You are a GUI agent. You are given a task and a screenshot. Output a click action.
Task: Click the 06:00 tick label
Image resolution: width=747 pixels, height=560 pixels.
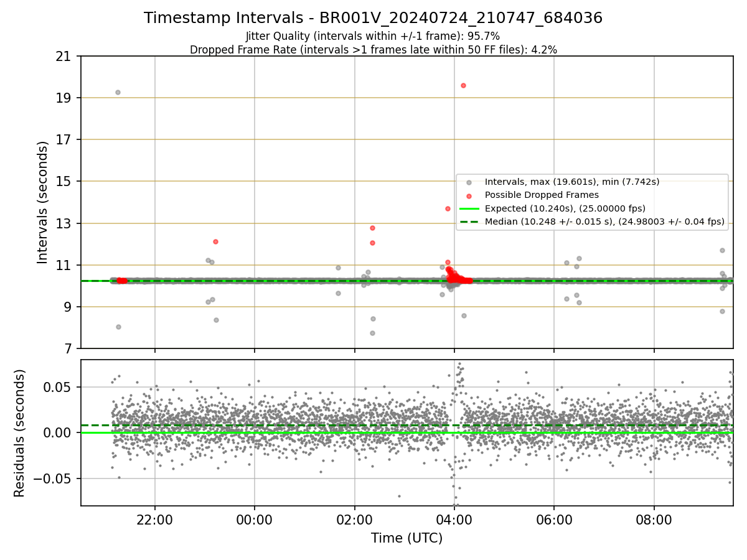click(554, 519)
